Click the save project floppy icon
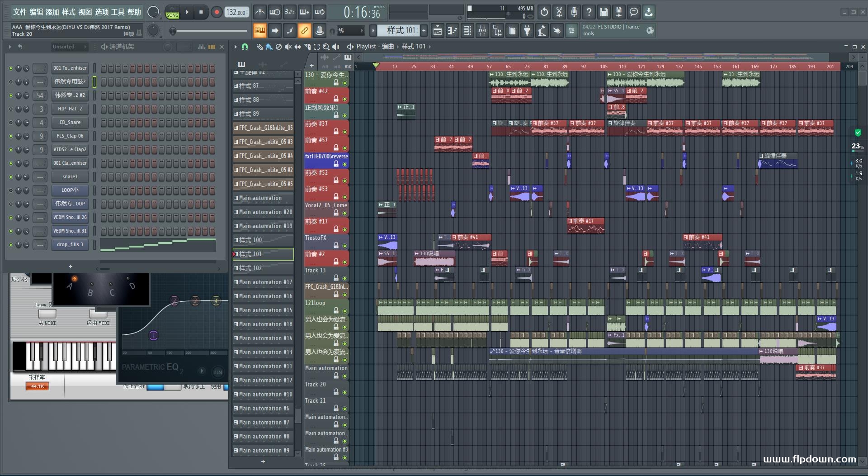This screenshot has height=476, width=868. pyautogui.click(x=604, y=12)
